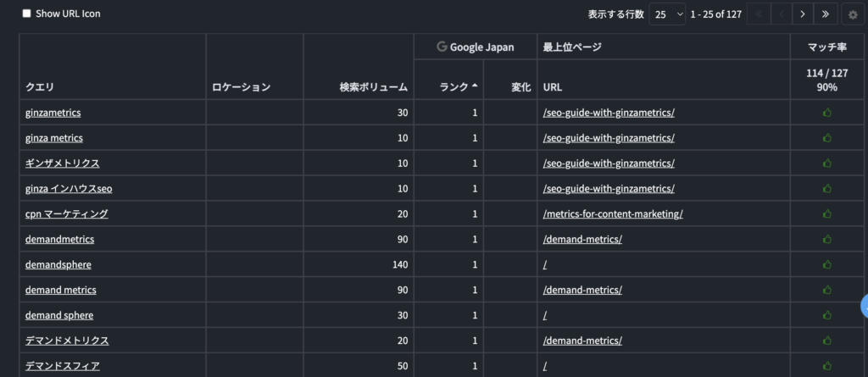Click thumbs-up icon for demandsphere row
This screenshot has height=377, width=868.
[827, 264]
